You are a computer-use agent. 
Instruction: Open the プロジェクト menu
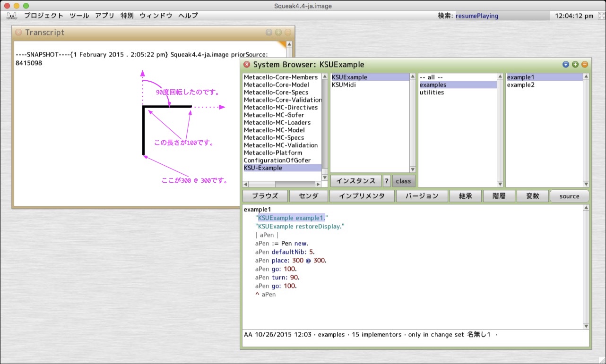click(43, 16)
